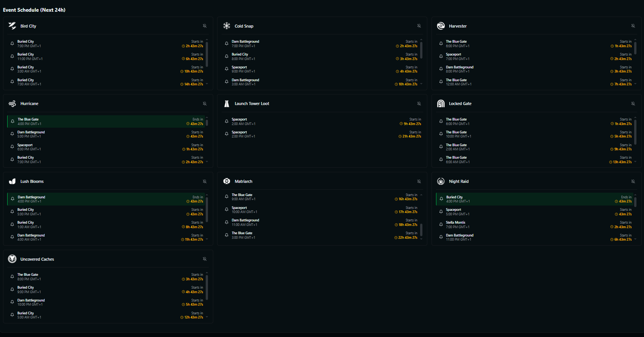
Task: Set bell alert for Harvester Blue Gate 12:00 AM
Action: tap(441, 82)
